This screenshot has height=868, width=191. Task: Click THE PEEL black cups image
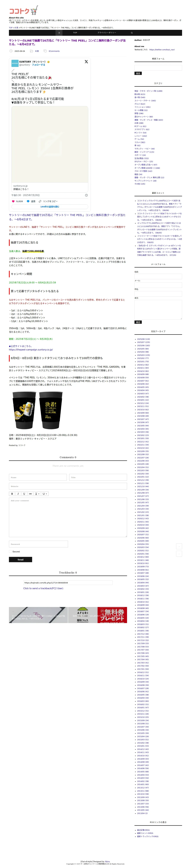37,410
